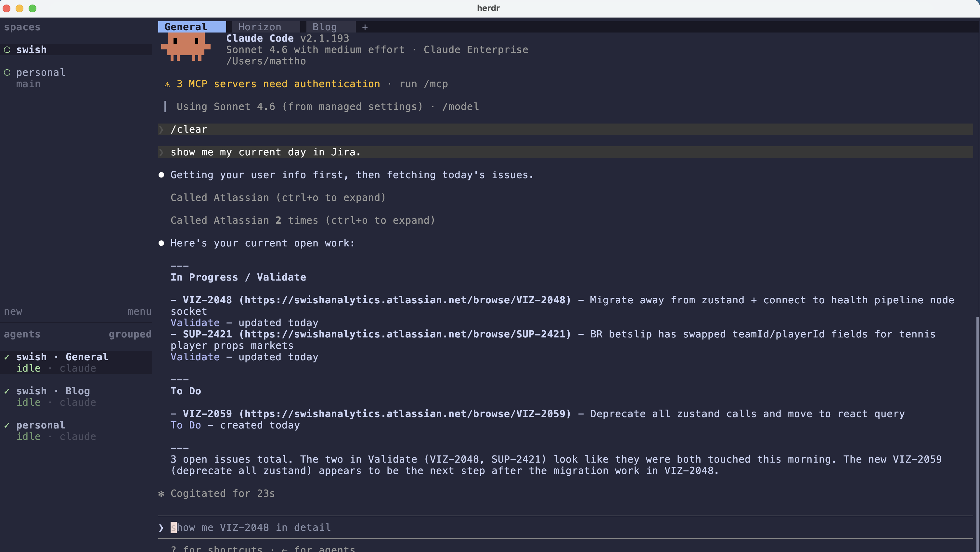
Task: Select the personal space
Action: coord(76,78)
